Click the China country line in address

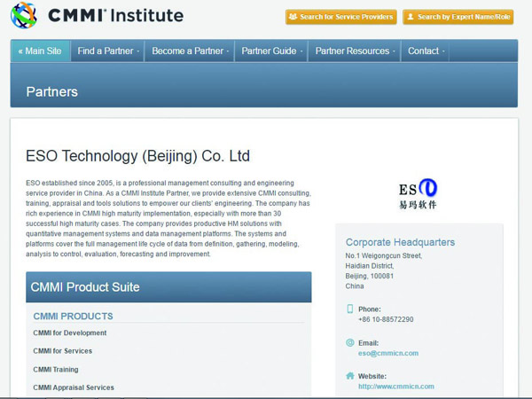click(x=355, y=286)
